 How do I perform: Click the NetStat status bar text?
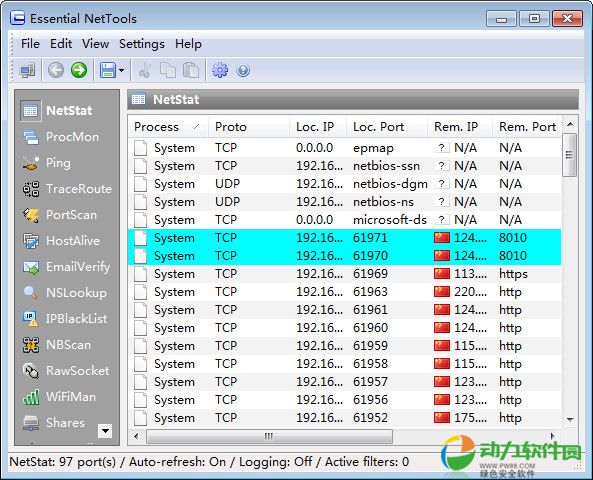[209, 462]
